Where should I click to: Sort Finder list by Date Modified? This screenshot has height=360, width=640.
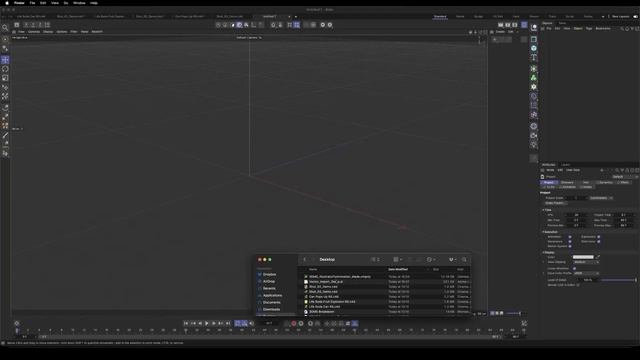398,269
